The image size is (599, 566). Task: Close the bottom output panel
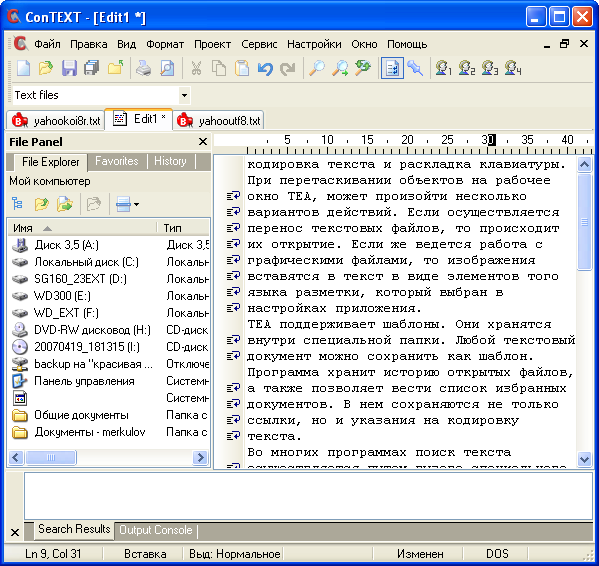pyautogui.click(x=15, y=532)
